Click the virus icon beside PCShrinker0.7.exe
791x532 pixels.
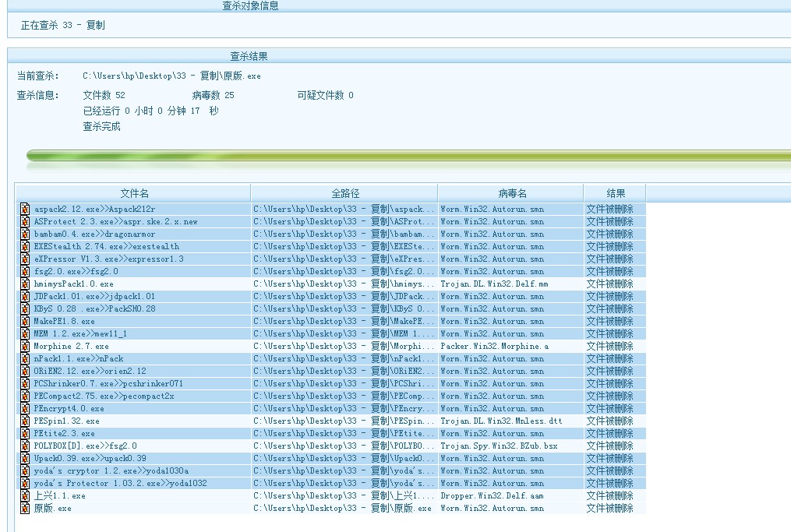tap(25, 383)
